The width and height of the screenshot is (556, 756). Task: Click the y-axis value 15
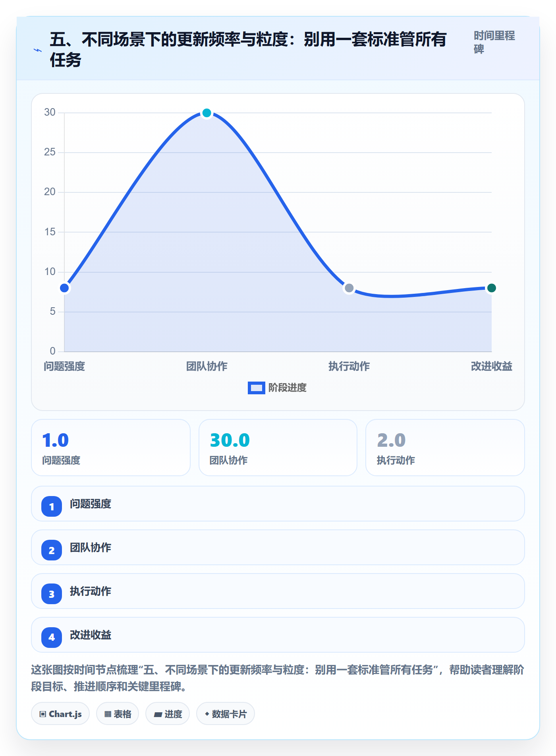tap(50, 232)
